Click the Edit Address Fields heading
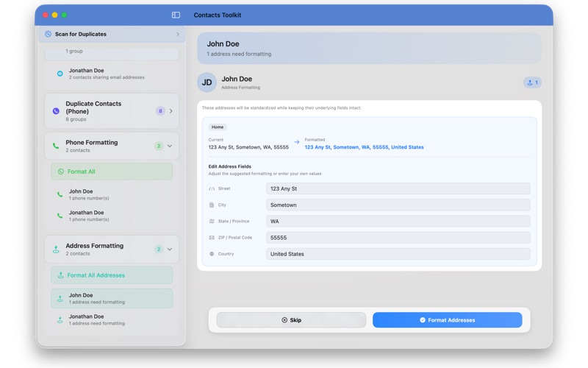This screenshot has height=368, width=588. point(230,166)
